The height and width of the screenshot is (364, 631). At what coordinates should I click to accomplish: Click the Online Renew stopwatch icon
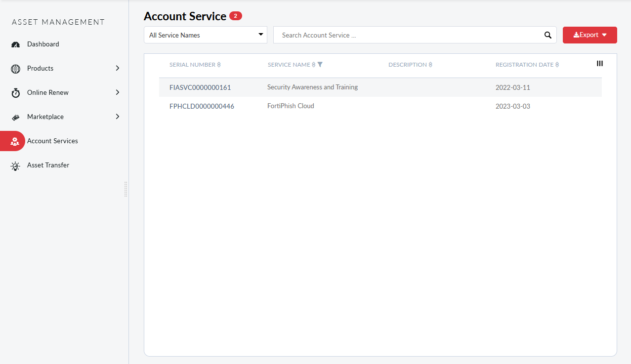[x=15, y=93]
